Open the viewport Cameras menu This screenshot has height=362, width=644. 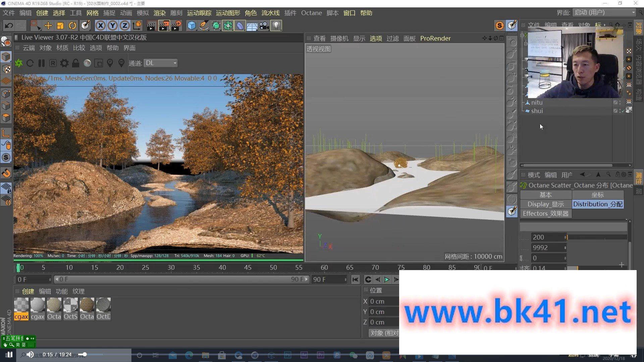point(339,38)
